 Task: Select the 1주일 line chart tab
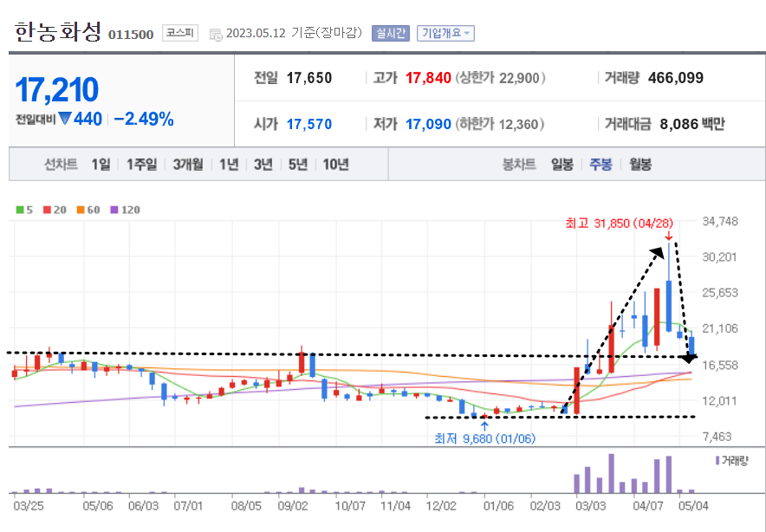(x=141, y=165)
